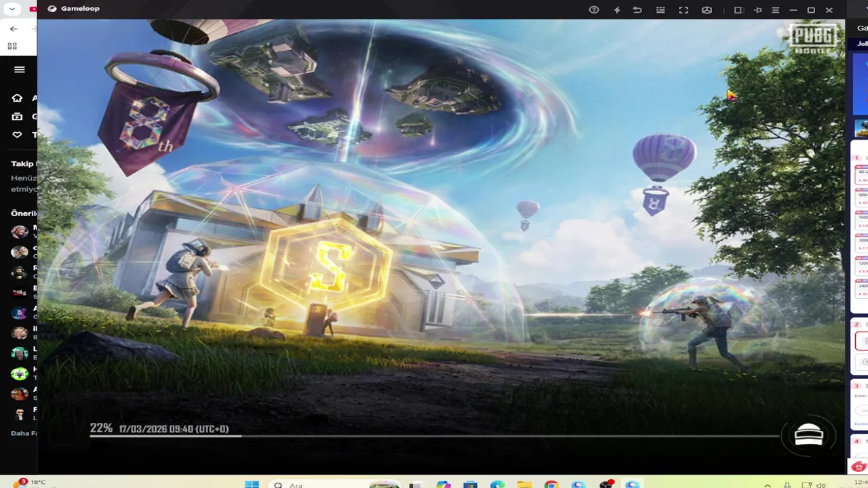Open Google Chrome from taskbar

coord(551,485)
